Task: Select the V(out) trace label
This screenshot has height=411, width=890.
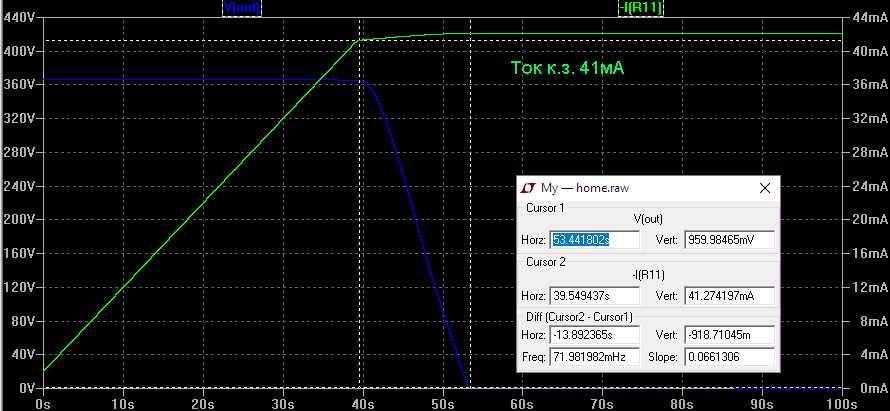Action: coord(241,7)
